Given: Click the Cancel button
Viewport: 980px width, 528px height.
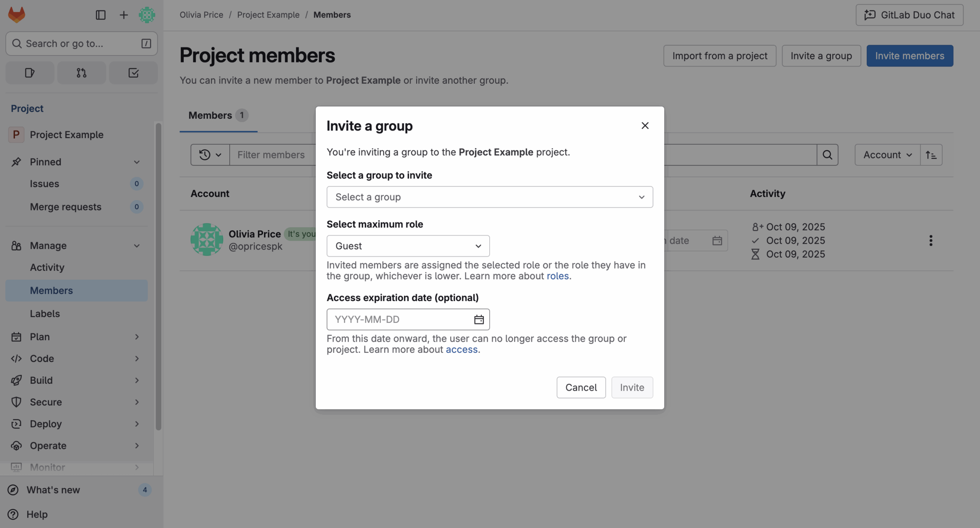Looking at the screenshot, I should tap(581, 387).
